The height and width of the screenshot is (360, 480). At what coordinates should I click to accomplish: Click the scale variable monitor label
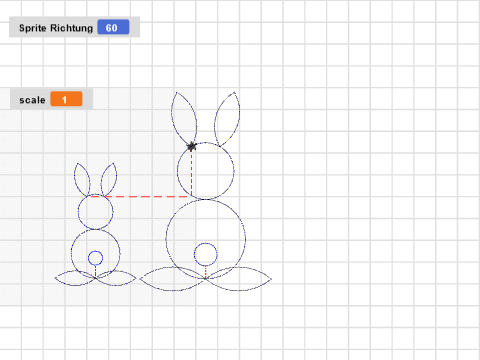32,100
